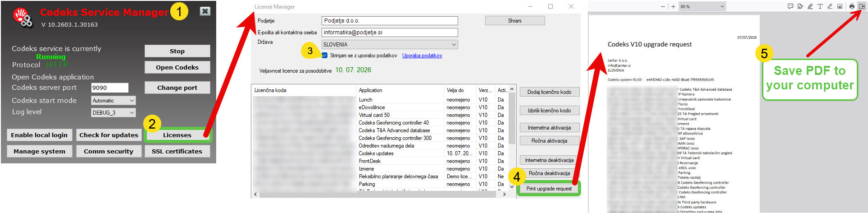
Task: Click the Open Codeks button
Action: click(x=177, y=67)
